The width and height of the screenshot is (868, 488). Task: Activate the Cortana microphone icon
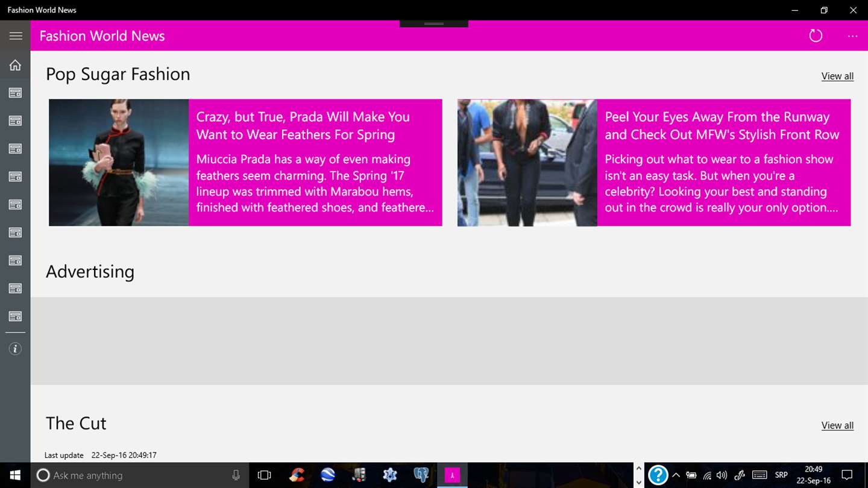[x=236, y=475]
